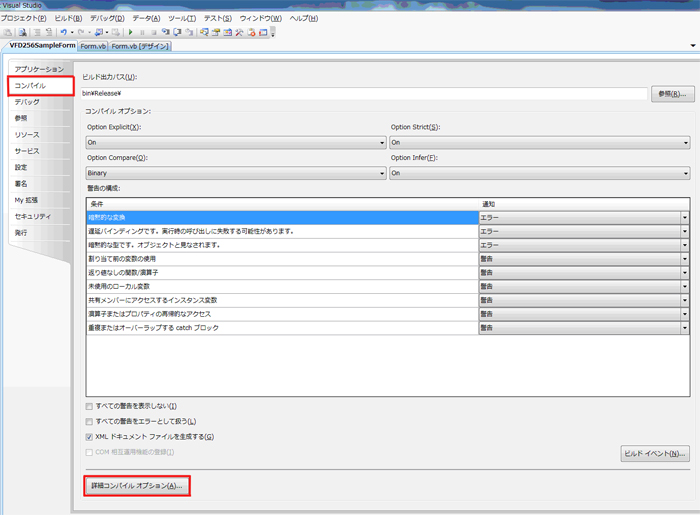Image resolution: width=700 pixels, height=515 pixels.
Task: Click the Break All pause icon
Action: pos(142,33)
